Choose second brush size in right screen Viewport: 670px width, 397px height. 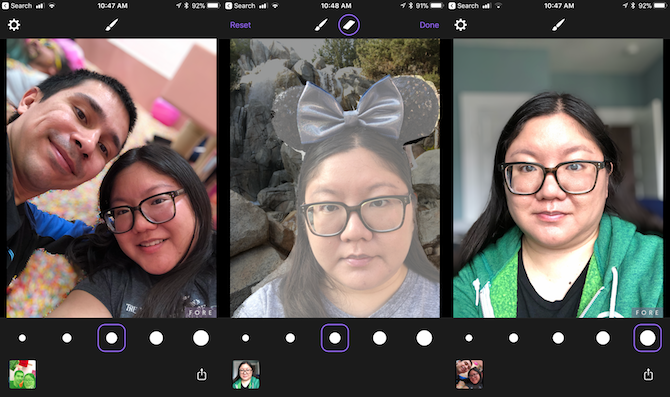click(x=514, y=338)
